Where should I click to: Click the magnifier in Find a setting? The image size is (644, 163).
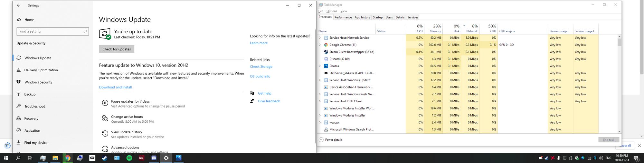[85, 31]
